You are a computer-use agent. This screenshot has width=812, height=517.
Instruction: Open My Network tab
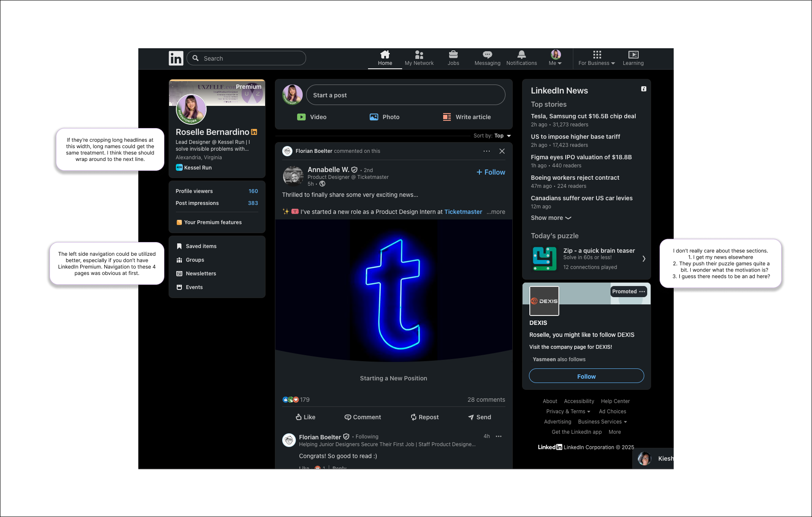(x=419, y=58)
